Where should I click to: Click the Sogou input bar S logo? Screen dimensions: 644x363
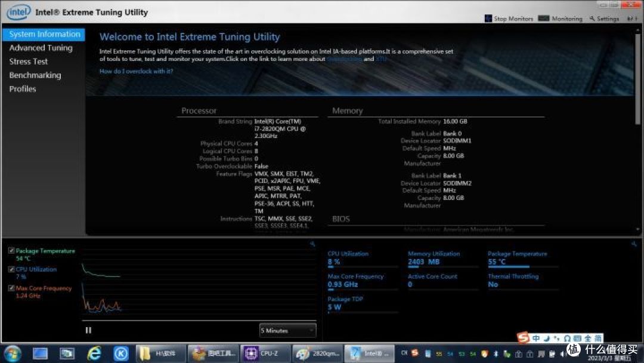pos(523,338)
